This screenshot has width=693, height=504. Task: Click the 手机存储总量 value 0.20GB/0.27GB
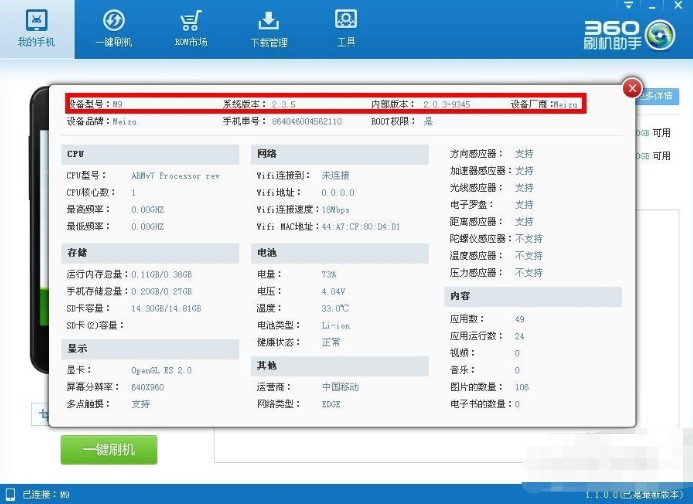(161, 291)
